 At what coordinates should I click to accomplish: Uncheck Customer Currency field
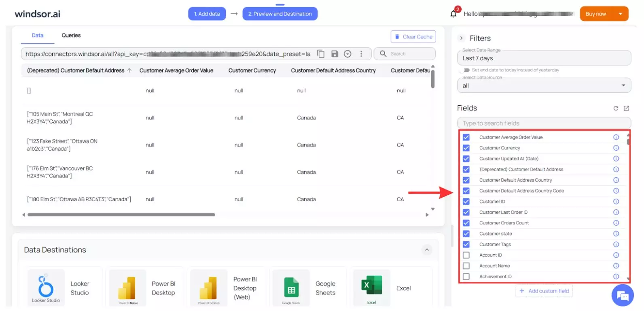(x=466, y=148)
